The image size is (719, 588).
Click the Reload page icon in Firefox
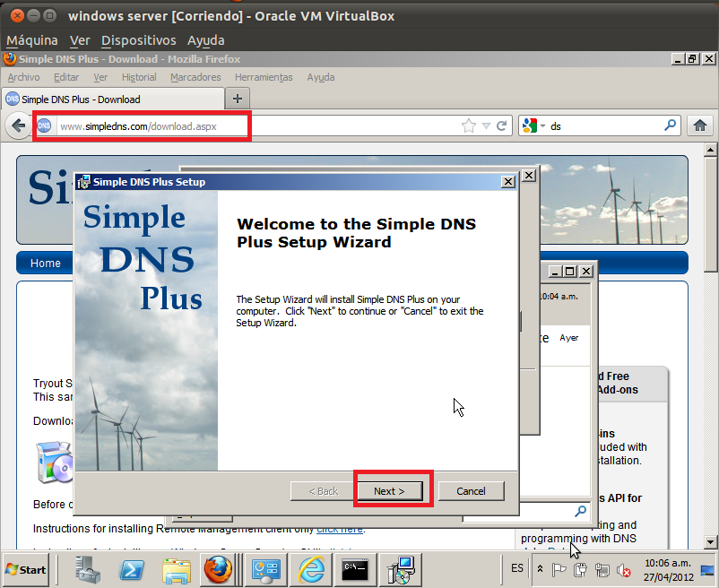click(501, 125)
